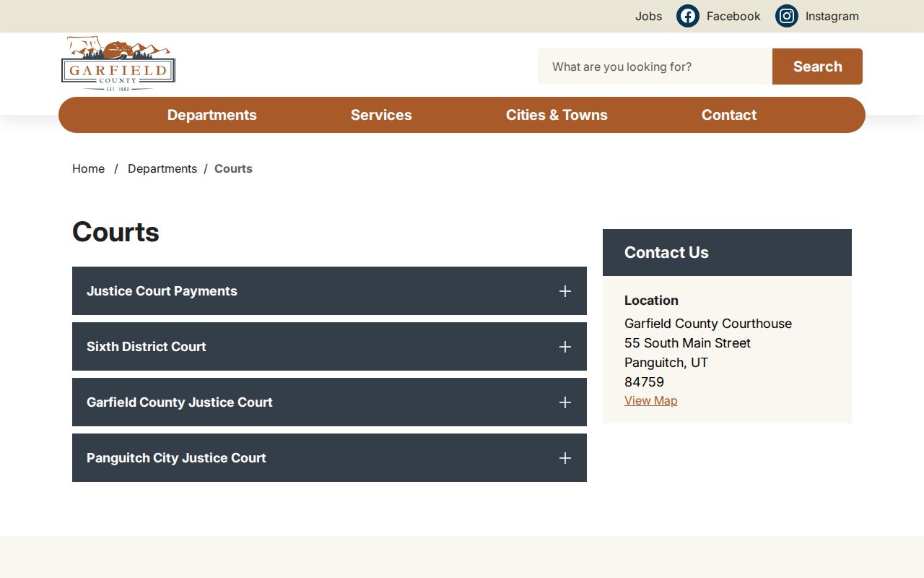Click the Courts page heading
The image size is (924, 578).
115,232
